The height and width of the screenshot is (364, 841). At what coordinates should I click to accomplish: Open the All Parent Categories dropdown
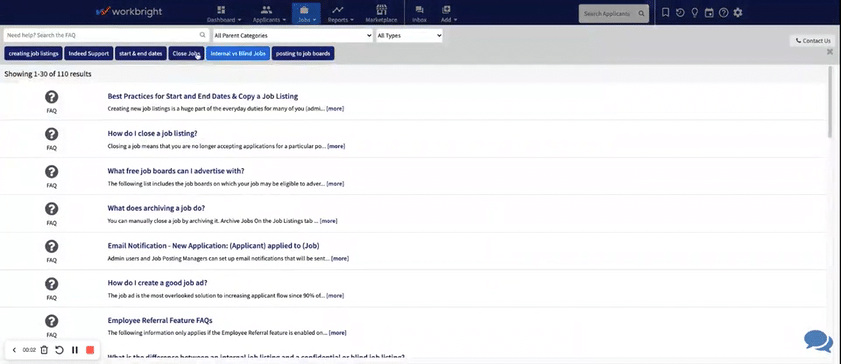click(292, 35)
